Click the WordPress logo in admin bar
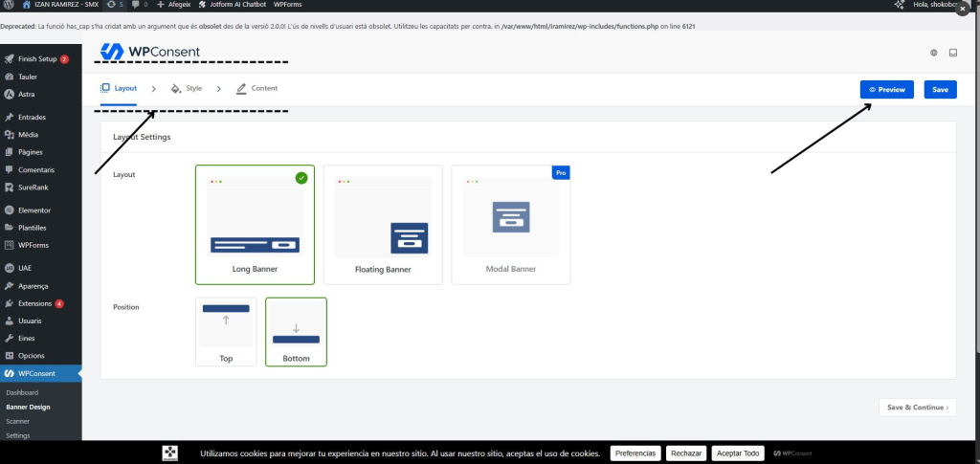The width and height of the screenshot is (980, 464). (x=8, y=5)
